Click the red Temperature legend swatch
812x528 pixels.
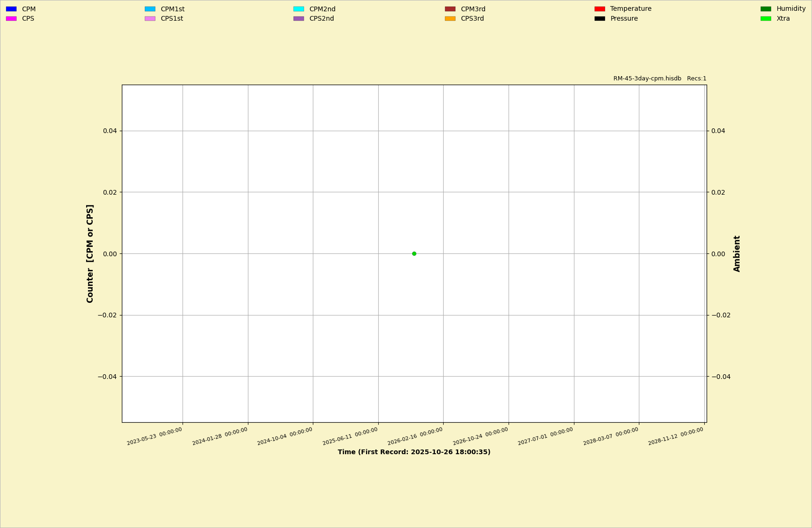pyautogui.click(x=600, y=9)
